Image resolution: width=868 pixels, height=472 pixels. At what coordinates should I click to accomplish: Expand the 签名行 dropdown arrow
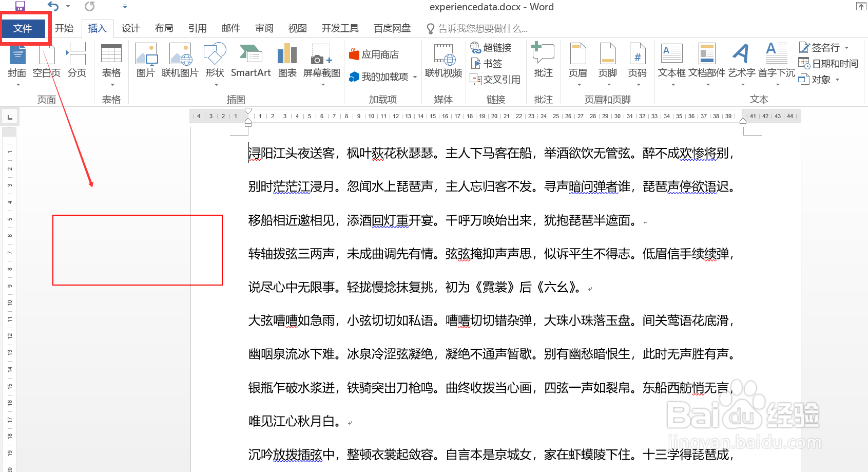[x=847, y=48]
